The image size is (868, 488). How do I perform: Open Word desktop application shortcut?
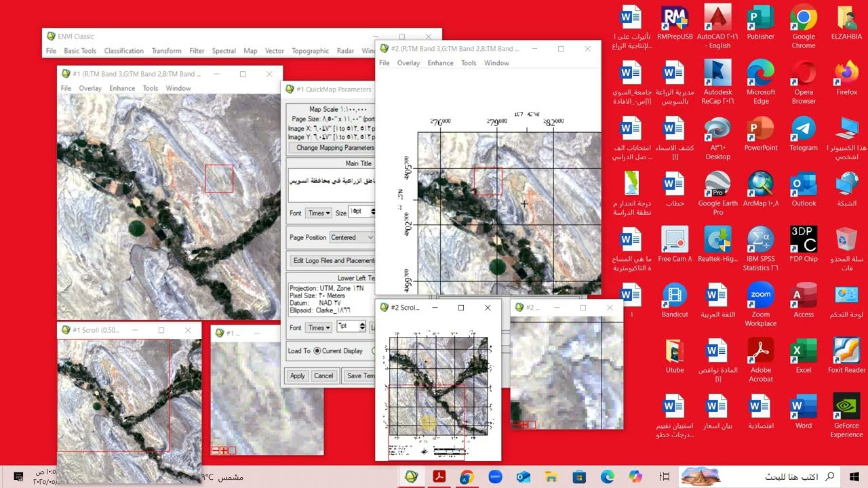coord(804,412)
